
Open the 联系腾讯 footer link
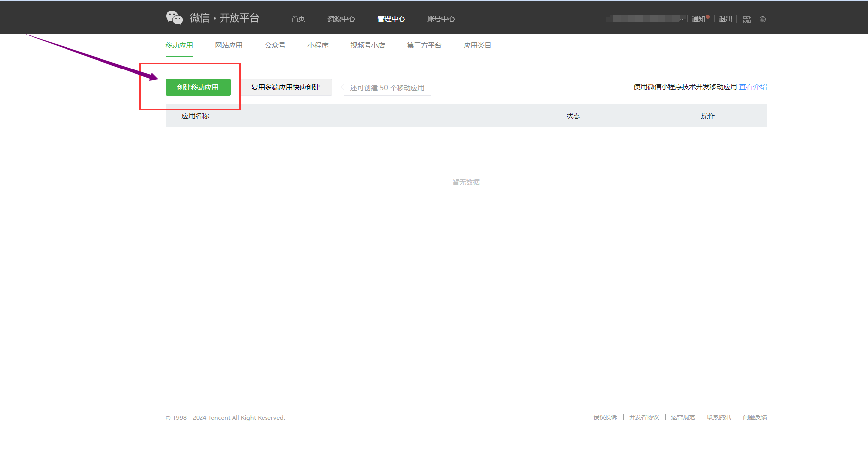[x=719, y=417]
